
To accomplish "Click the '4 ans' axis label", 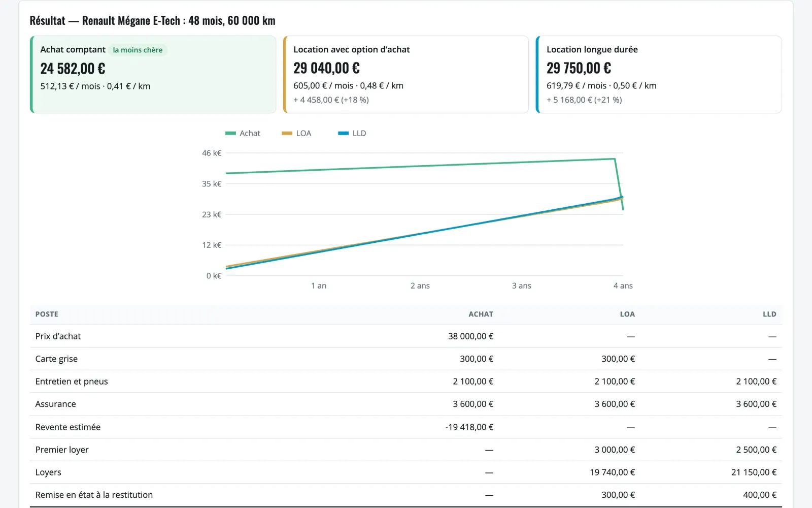I will point(623,285).
